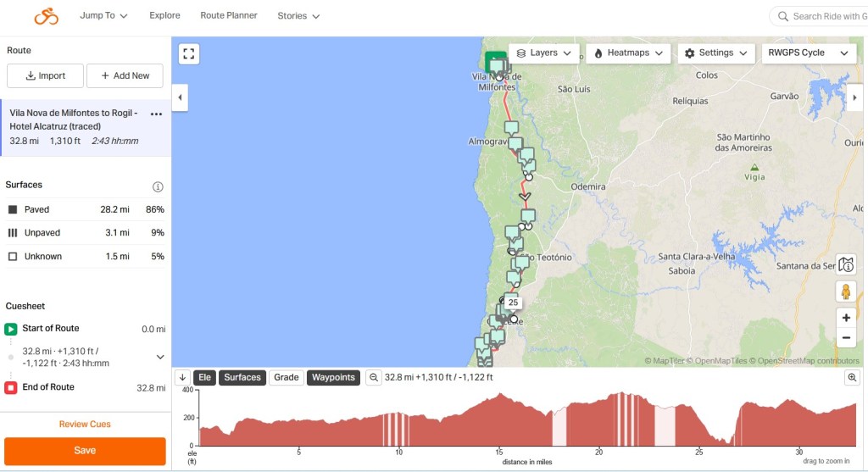The image size is (868, 472).
Task: Open the map legend info icon
Action: [846, 265]
